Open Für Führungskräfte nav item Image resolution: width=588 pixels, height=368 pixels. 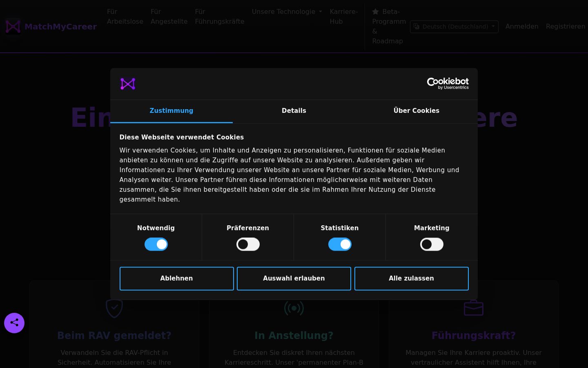click(x=220, y=17)
